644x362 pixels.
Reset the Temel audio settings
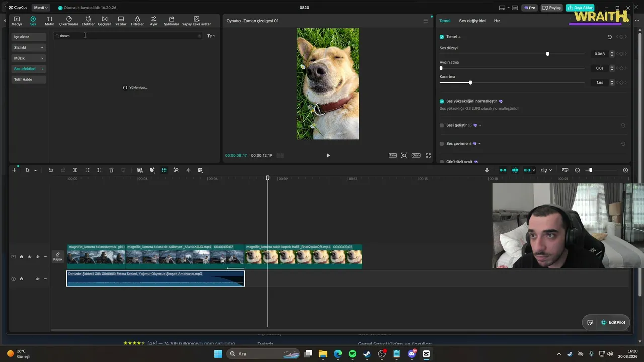point(610,37)
